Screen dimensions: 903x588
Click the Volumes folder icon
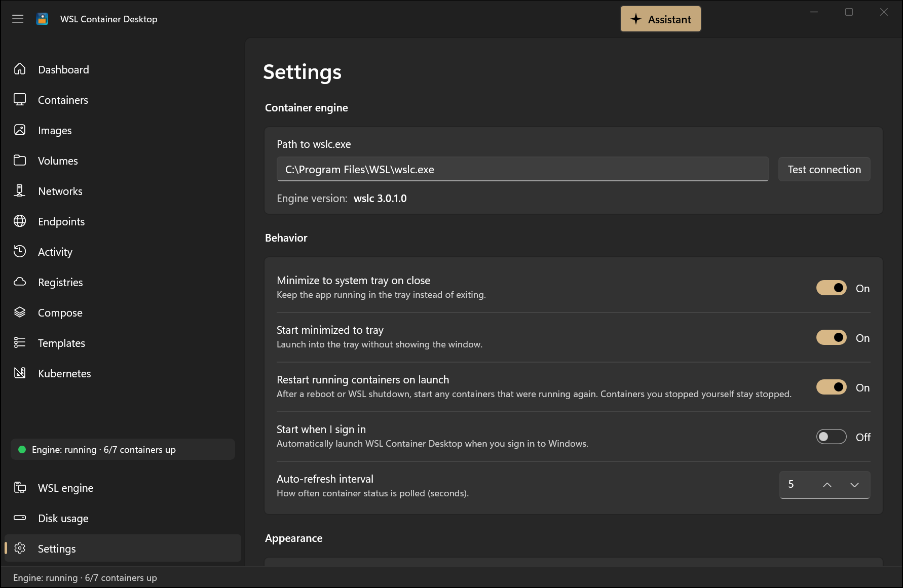(20, 160)
